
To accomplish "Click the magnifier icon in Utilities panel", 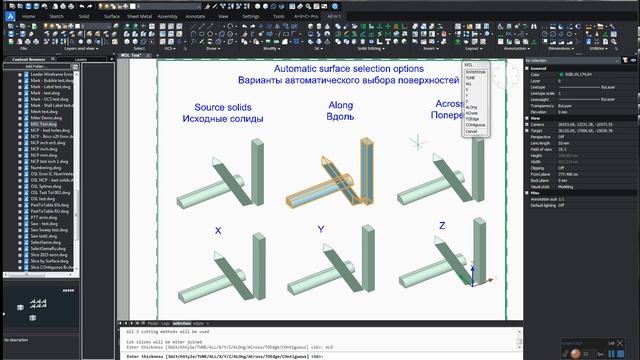I will [613, 42].
